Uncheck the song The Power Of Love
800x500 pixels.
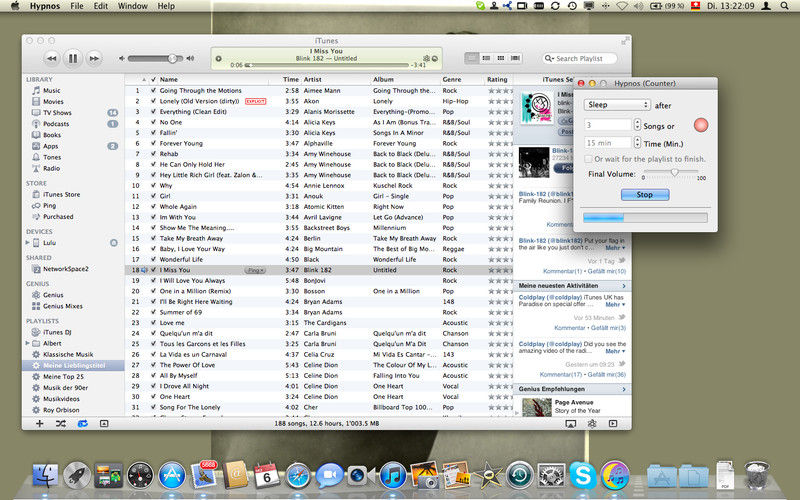153,365
